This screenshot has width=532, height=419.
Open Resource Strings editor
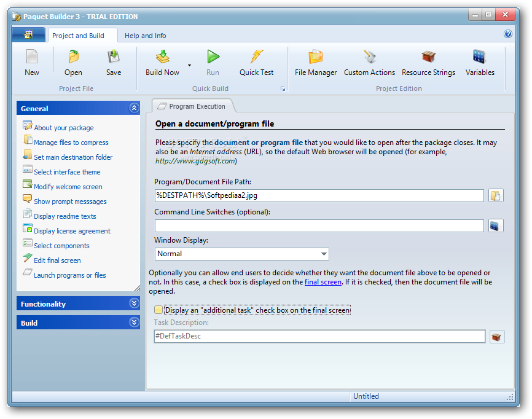pyautogui.click(x=429, y=63)
